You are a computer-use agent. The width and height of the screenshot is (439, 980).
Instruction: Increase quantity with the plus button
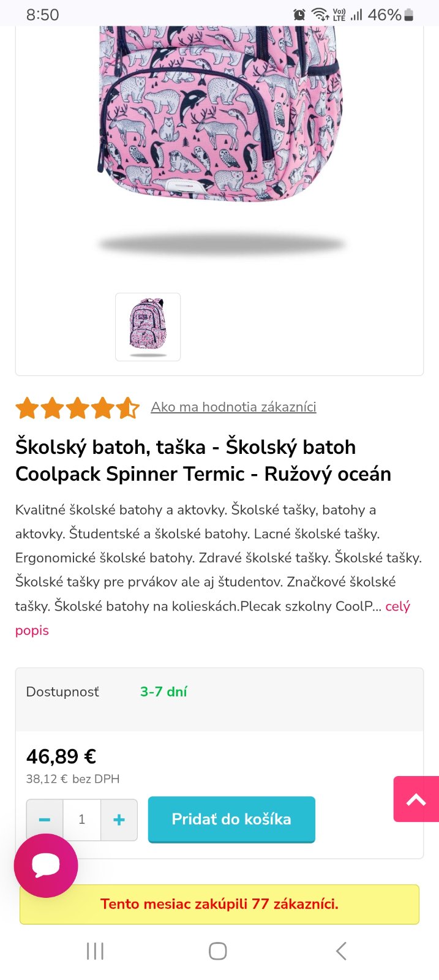point(119,820)
